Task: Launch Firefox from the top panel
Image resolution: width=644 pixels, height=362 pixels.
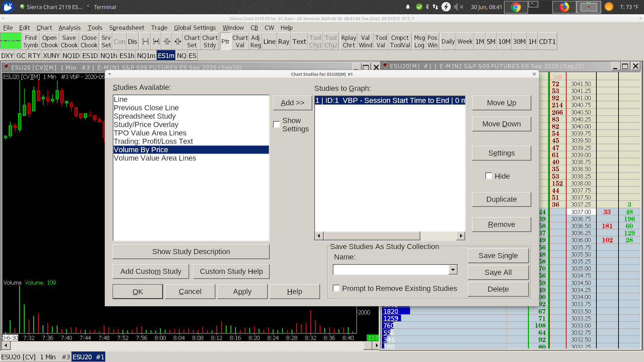Action: pos(564,7)
